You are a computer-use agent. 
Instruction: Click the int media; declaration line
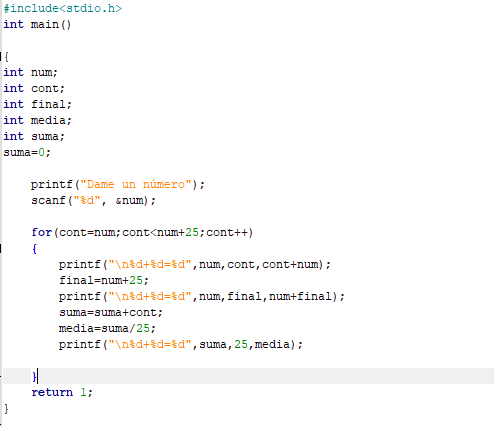pyautogui.click(x=38, y=120)
